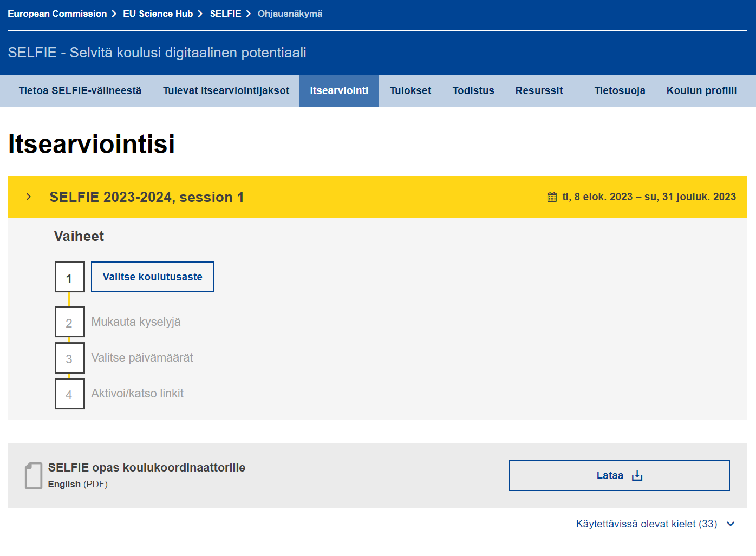Select step number 4 box

pyautogui.click(x=69, y=394)
